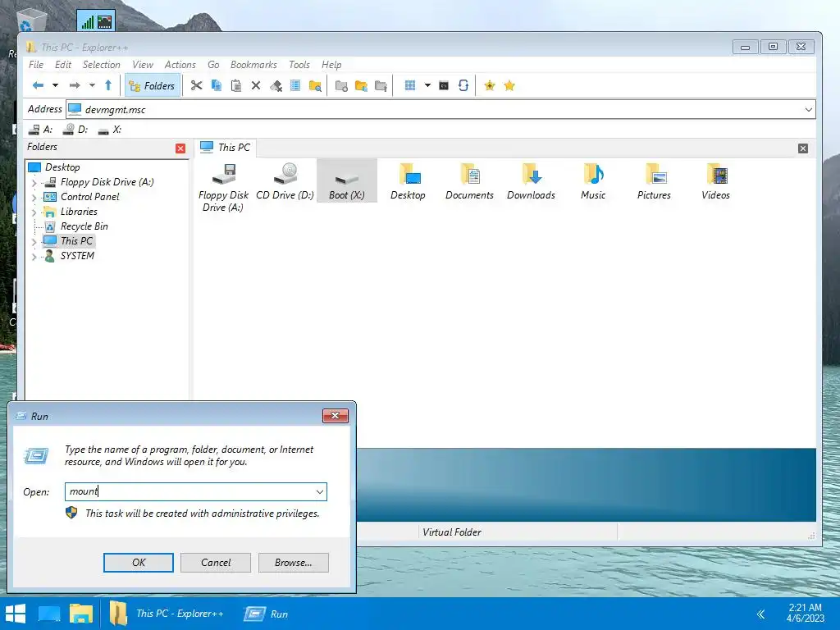This screenshot has height=630, width=840.
Task: Click the Copy To folder icon
Action: (x=361, y=85)
